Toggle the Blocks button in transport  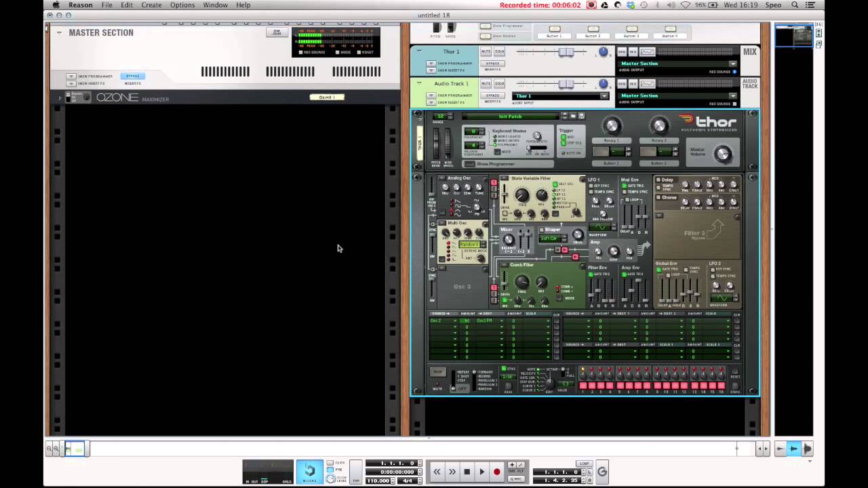pos(309,472)
